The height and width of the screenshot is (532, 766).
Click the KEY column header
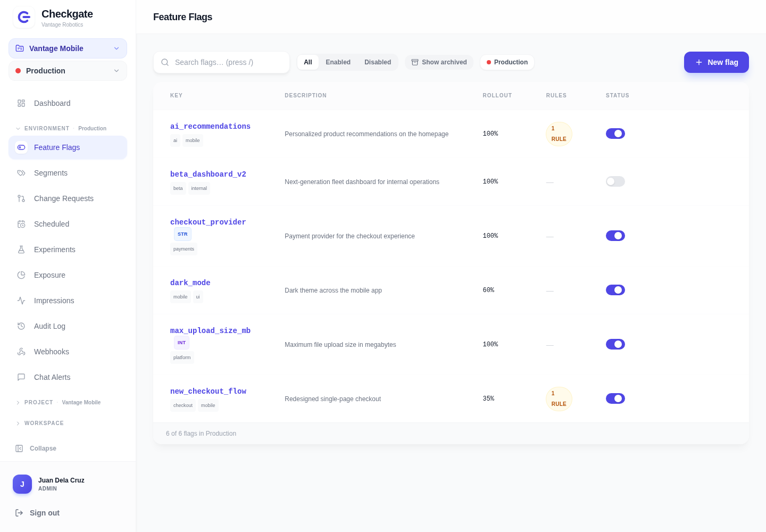pos(176,96)
